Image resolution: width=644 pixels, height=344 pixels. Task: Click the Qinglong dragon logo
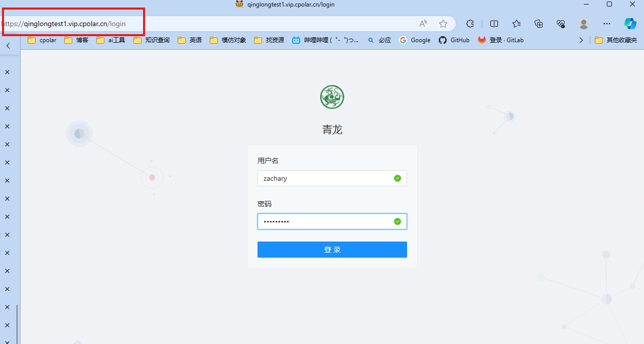tap(332, 97)
